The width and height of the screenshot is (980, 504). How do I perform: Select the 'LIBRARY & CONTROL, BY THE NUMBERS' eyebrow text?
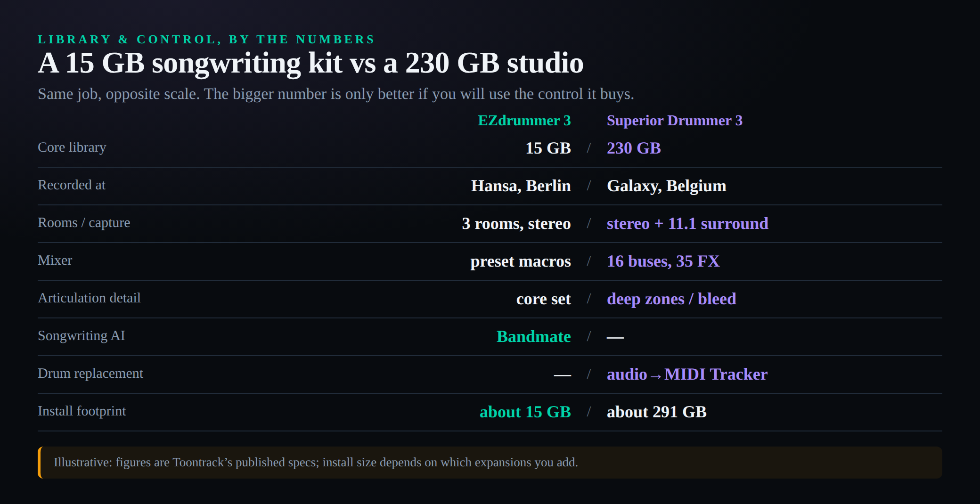pyautogui.click(x=206, y=39)
